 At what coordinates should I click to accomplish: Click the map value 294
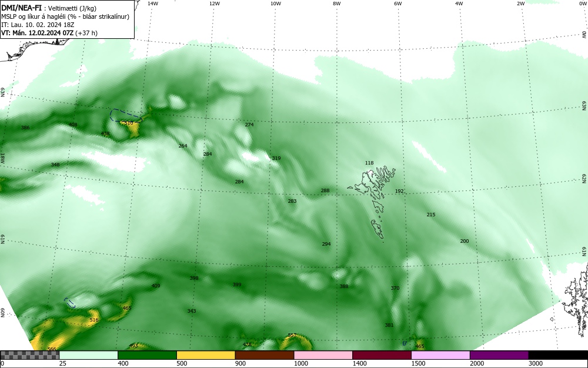click(x=326, y=244)
